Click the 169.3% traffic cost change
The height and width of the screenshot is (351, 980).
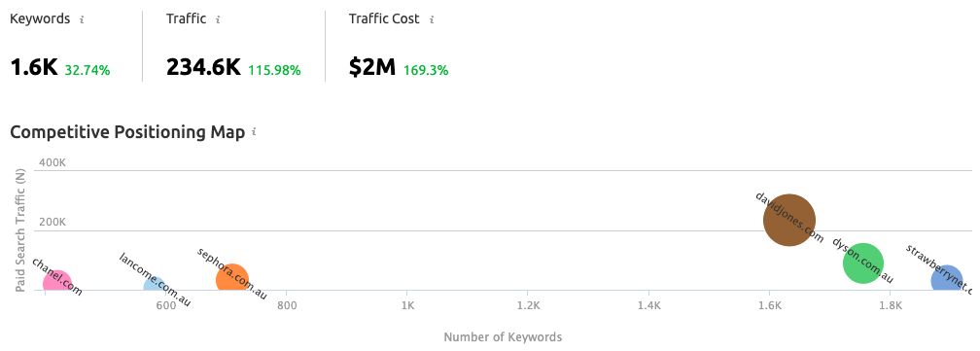426,71
